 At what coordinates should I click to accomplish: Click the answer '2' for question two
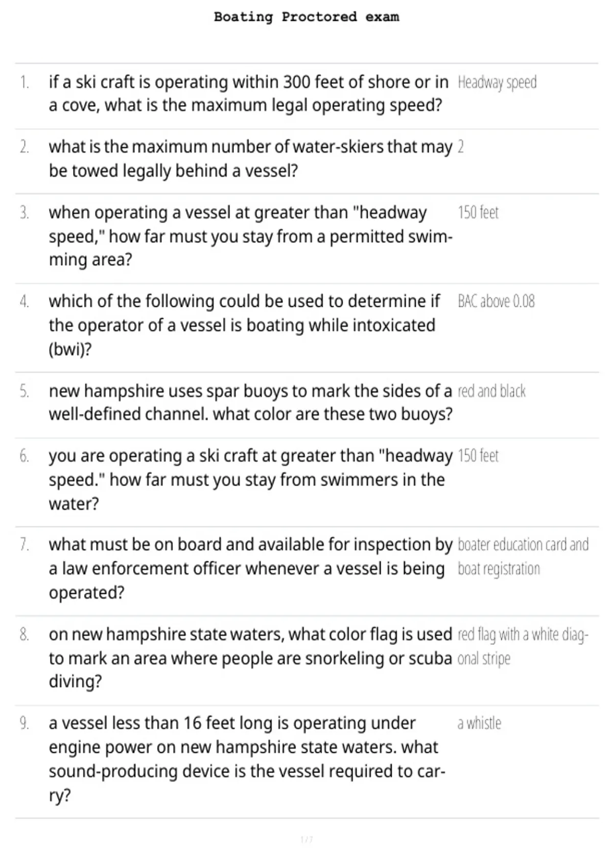coord(461,147)
